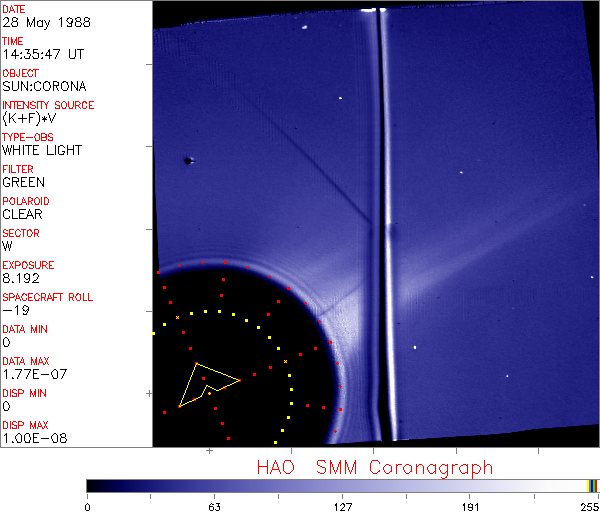Select the "GREEN" filter value
The height and width of the screenshot is (512, 600).
23,182
